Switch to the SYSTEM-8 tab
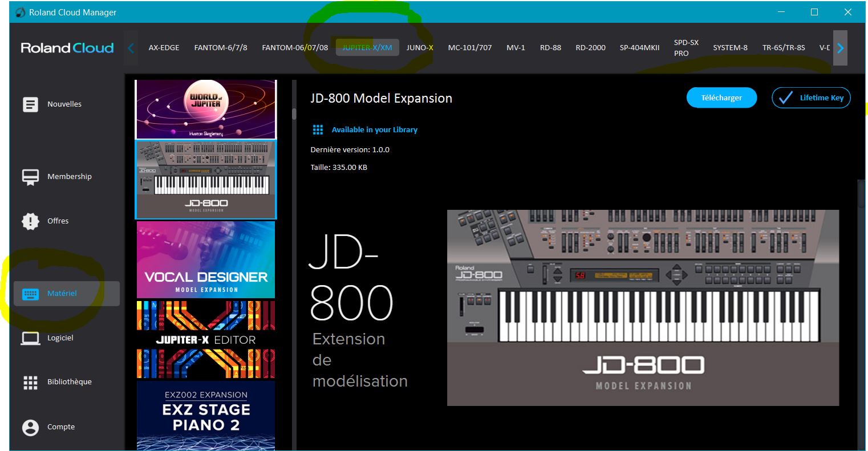This screenshot has height=451, width=868. pos(730,48)
